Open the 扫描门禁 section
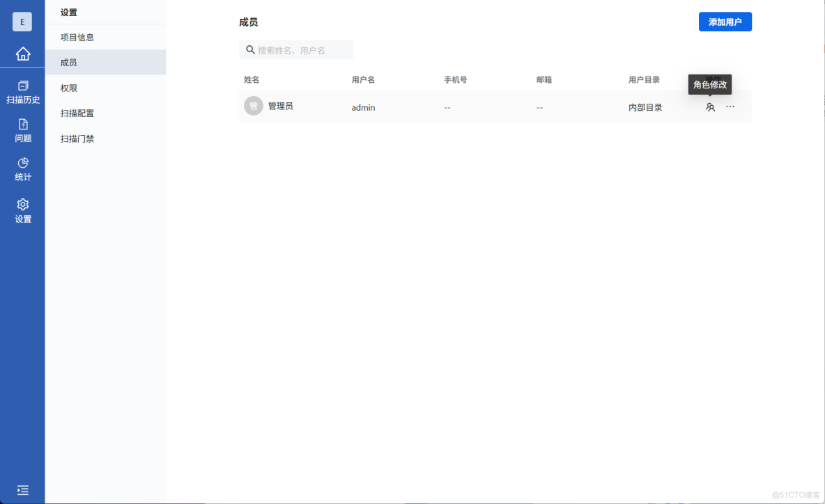 (x=77, y=138)
